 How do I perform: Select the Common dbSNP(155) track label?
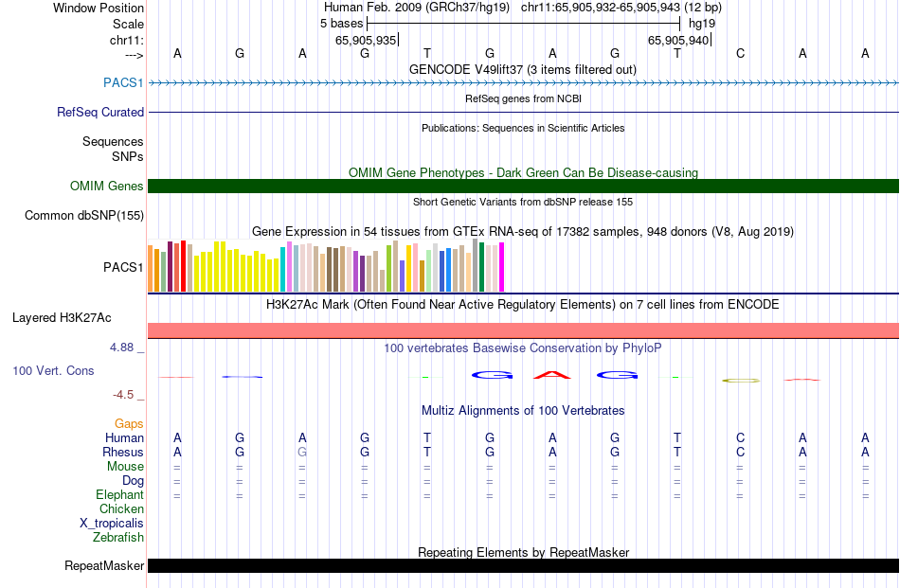pyautogui.click(x=83, y=215)
